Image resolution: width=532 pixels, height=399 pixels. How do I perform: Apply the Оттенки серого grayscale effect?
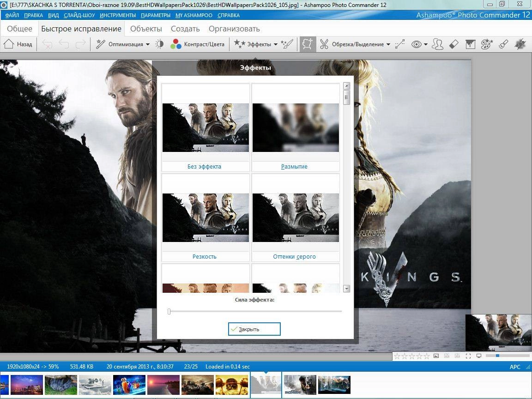pos(296,218)
